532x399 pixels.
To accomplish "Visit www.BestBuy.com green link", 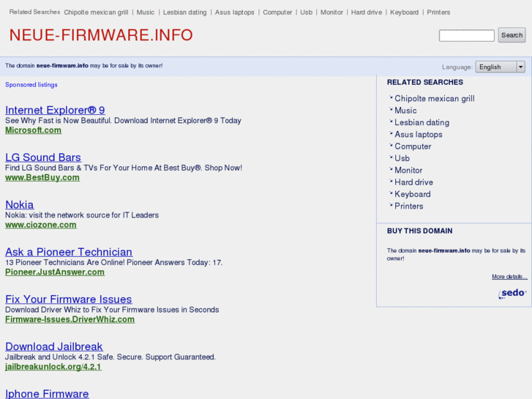I will (x=42, y=178).
